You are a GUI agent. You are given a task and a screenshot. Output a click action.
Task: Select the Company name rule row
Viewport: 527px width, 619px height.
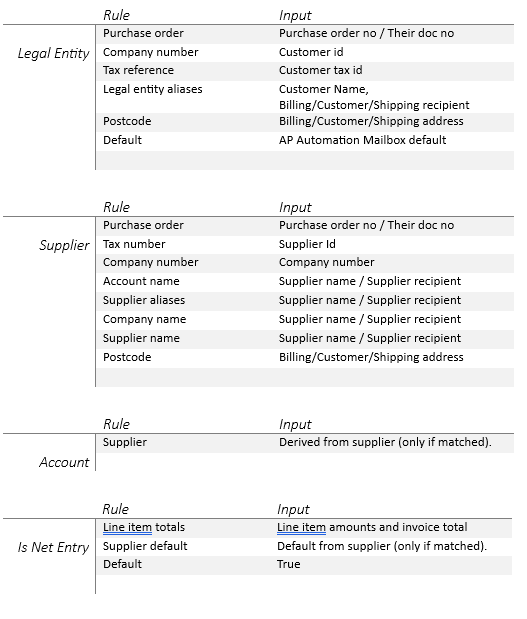coord(305,319)
